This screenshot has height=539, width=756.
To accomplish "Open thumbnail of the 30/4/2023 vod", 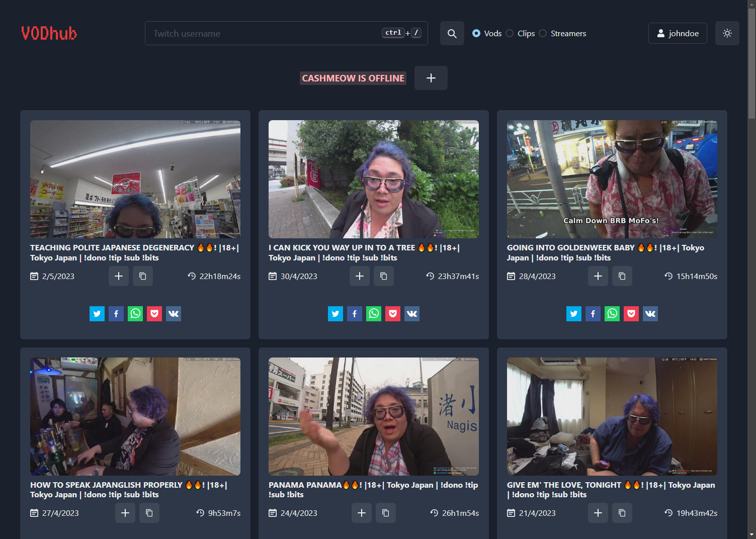I will [x=374, y=179].
